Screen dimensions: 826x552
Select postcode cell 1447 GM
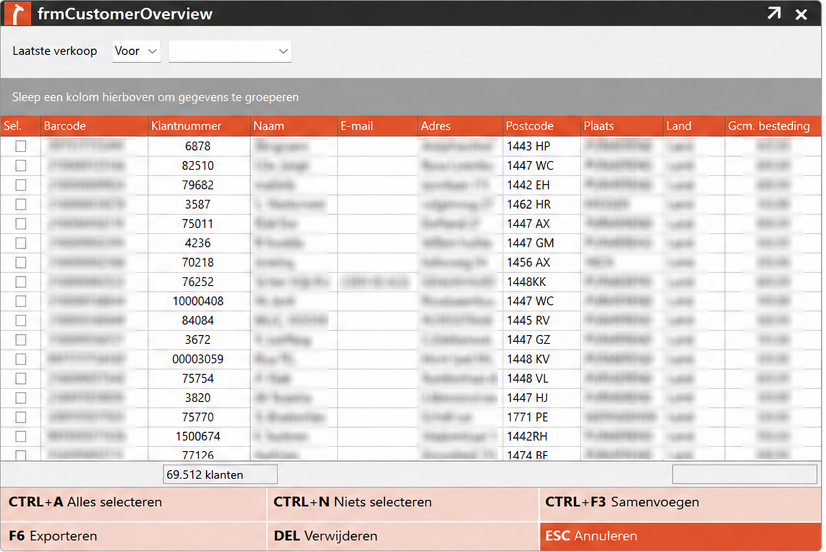pos(542,243)
